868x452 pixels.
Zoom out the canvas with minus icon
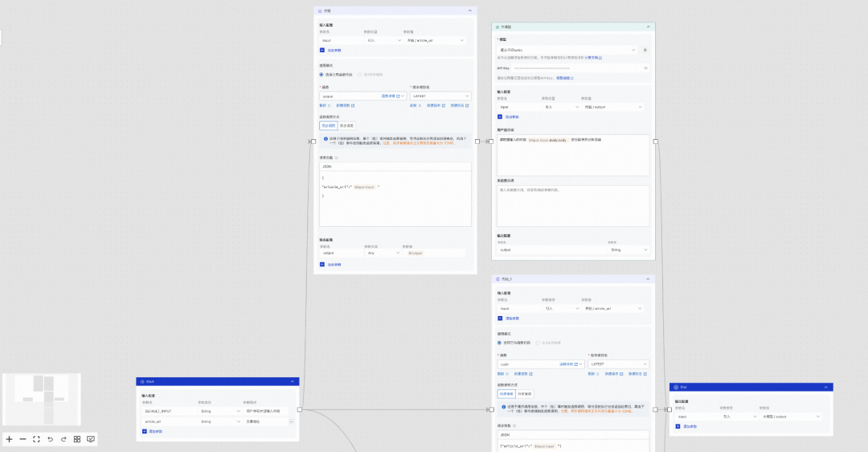(23, 439)
